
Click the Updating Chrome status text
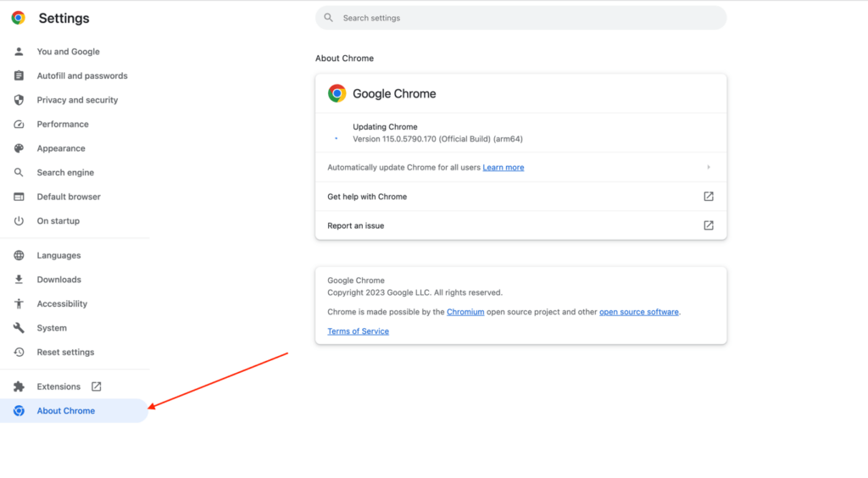(386, 126)
